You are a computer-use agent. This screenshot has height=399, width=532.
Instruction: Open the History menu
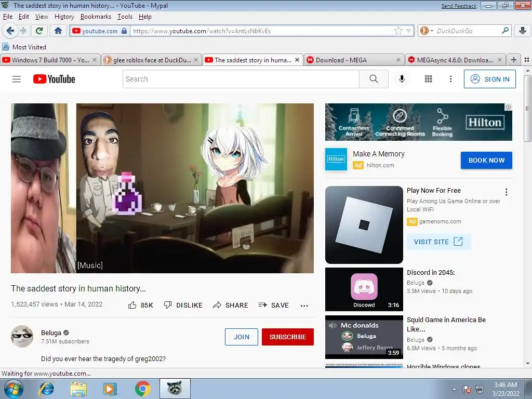click(x=64, y=17)
